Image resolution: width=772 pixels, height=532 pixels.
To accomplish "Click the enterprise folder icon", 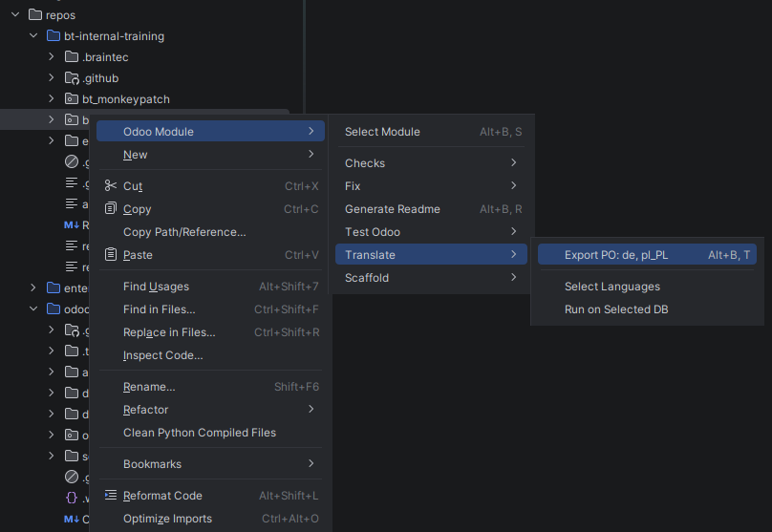I will click(x=54, y=287).
